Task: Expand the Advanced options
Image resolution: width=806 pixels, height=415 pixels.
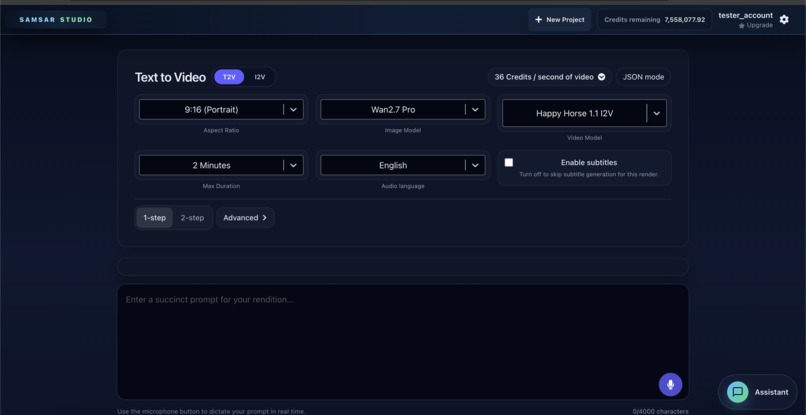Action: (x=245, y=218)
